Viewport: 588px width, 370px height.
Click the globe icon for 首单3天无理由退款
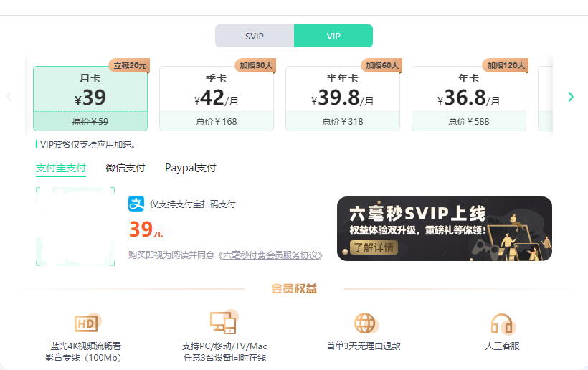pyautogui.click(x=366, y=323)
